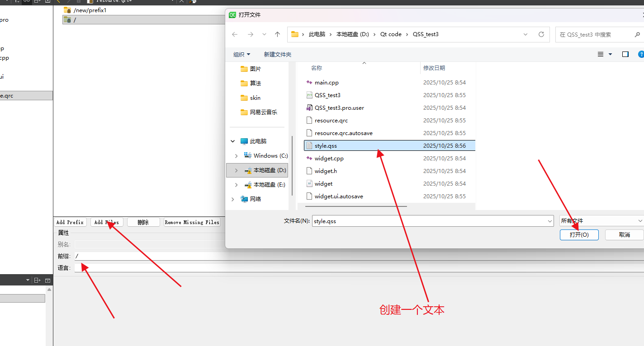Open the Qt Creator bottom-left pane dropdown
This screenshot has width=644, height=346.
pyautogui.click(x=28, y=281)
